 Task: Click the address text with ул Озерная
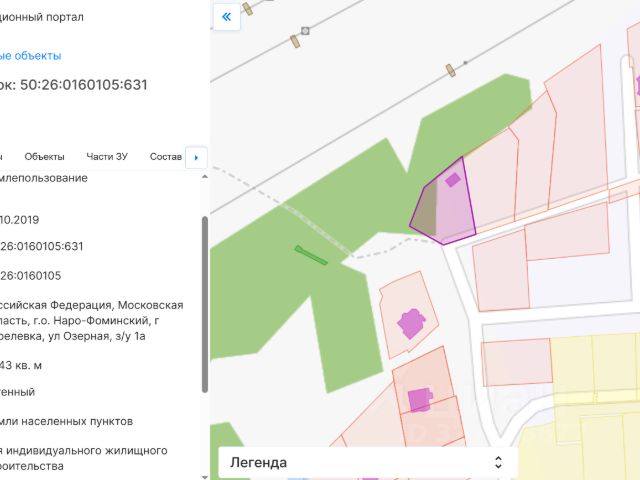91,320
